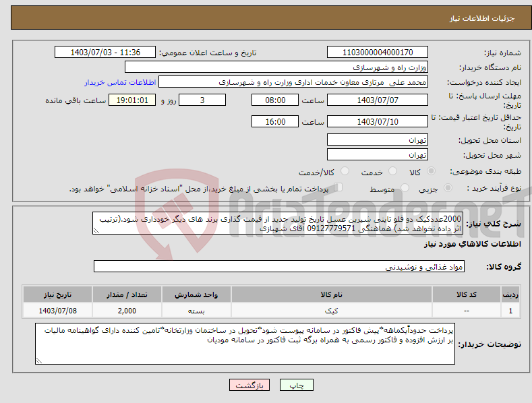The width and height of the screenshot is (532, 403).
Task: Click the buyer notes text area
Action: [x=245, y=344]
